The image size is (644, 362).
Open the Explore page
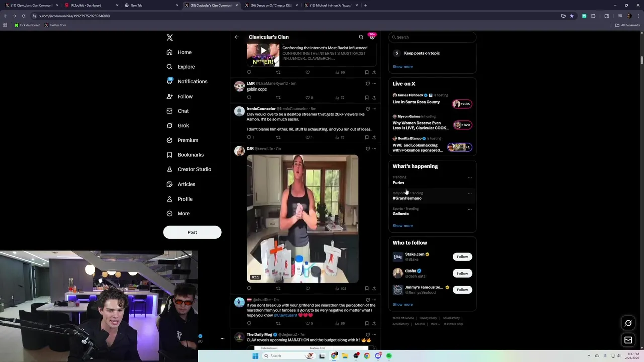click(180, 67)
